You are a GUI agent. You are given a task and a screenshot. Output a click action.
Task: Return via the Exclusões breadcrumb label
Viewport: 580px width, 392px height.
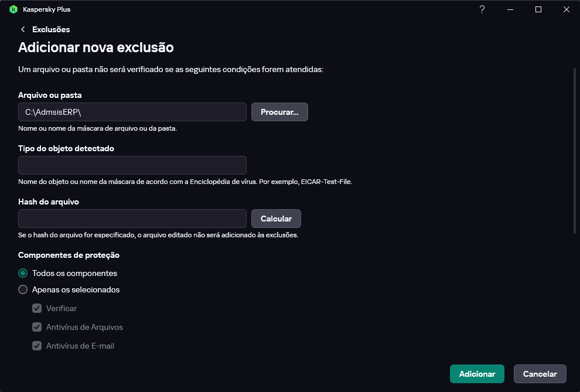point(51,29)
